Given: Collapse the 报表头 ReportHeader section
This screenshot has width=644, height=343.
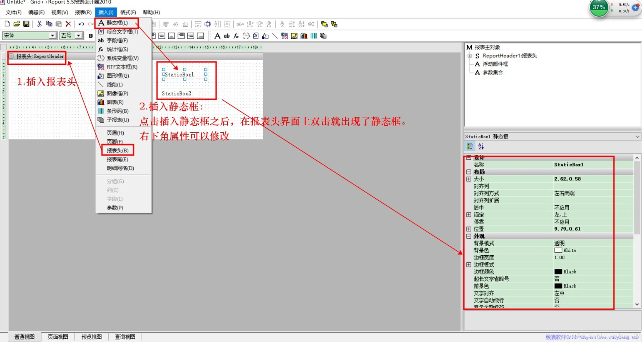Looking at the screenshot, I should coord(11,56).
